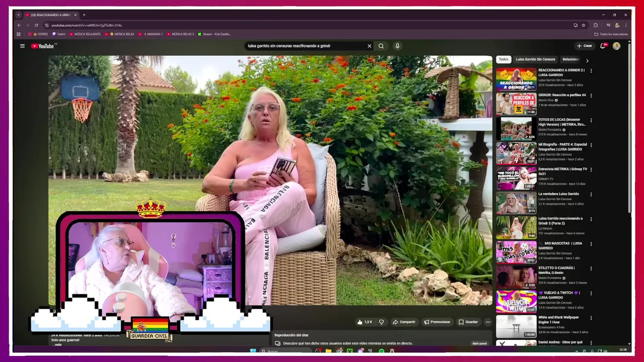Reload the page with the refresh icon
This screenshot has height=362, width=644.
(x=36, y=25)
